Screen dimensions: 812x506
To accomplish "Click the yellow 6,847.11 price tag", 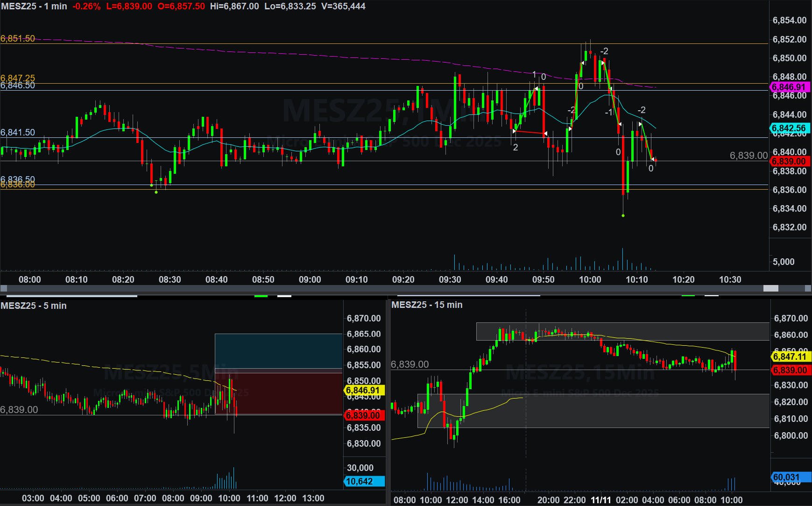I will [790, 356].
